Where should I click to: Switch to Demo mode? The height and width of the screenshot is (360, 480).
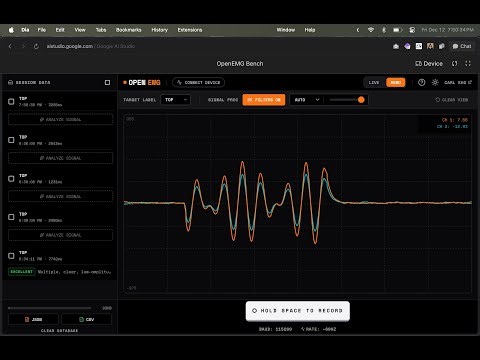pyautogui.click(x=396, y=82)
